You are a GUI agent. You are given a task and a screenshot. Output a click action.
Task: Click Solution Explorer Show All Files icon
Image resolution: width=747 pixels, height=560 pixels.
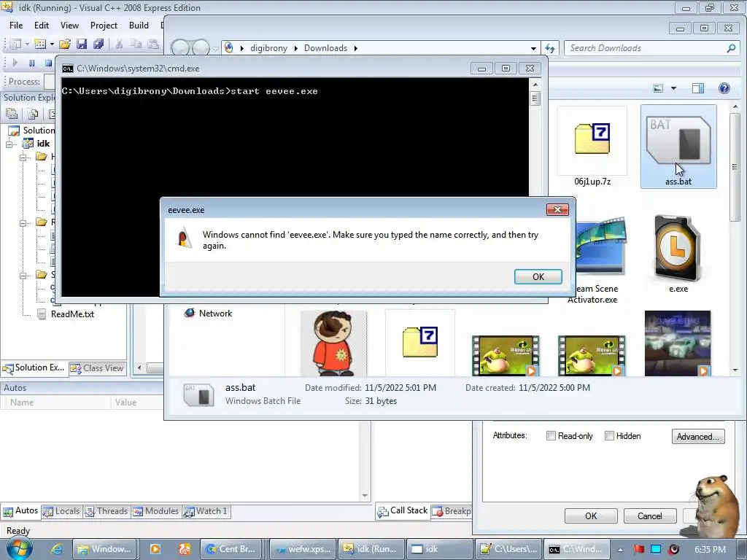point(33,114)
